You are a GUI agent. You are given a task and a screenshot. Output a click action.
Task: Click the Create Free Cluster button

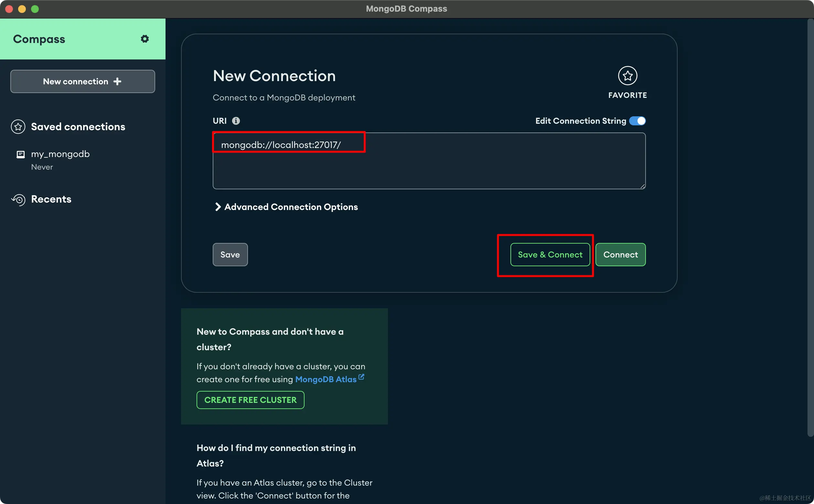(x=251, y=400)
